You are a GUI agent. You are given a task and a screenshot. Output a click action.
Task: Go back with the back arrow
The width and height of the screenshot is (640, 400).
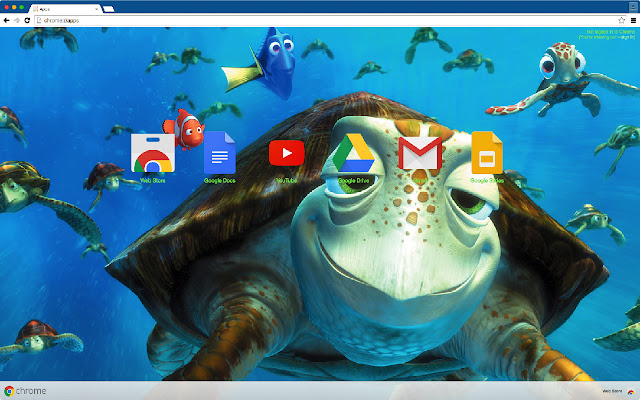6,20
